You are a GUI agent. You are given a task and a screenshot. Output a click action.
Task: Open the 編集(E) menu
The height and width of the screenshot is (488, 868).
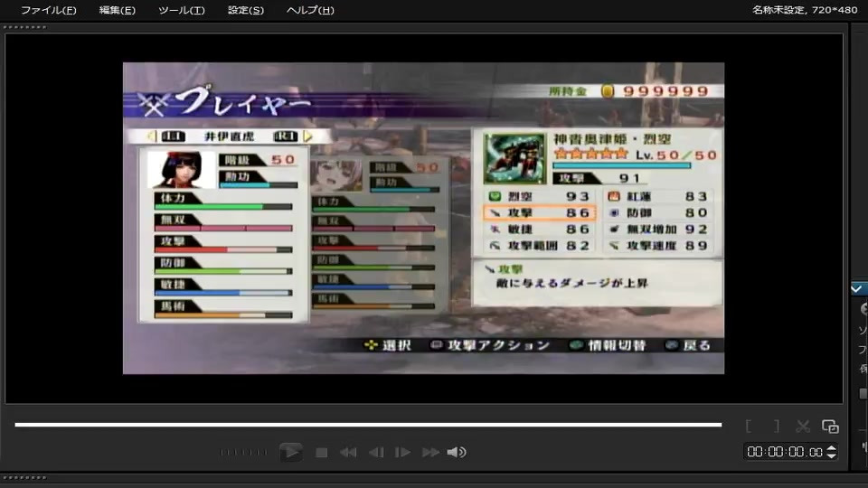click(117, 10)
